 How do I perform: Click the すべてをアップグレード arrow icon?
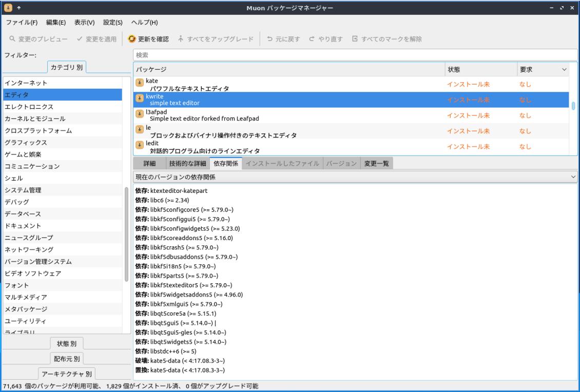tap(181, 39)
